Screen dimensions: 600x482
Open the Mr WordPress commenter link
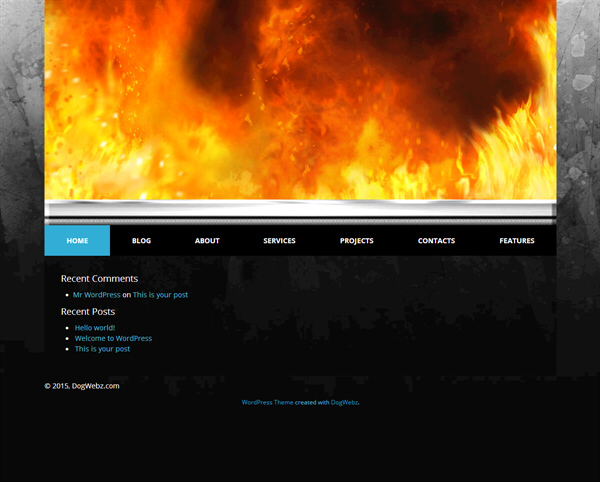[96, 295]
